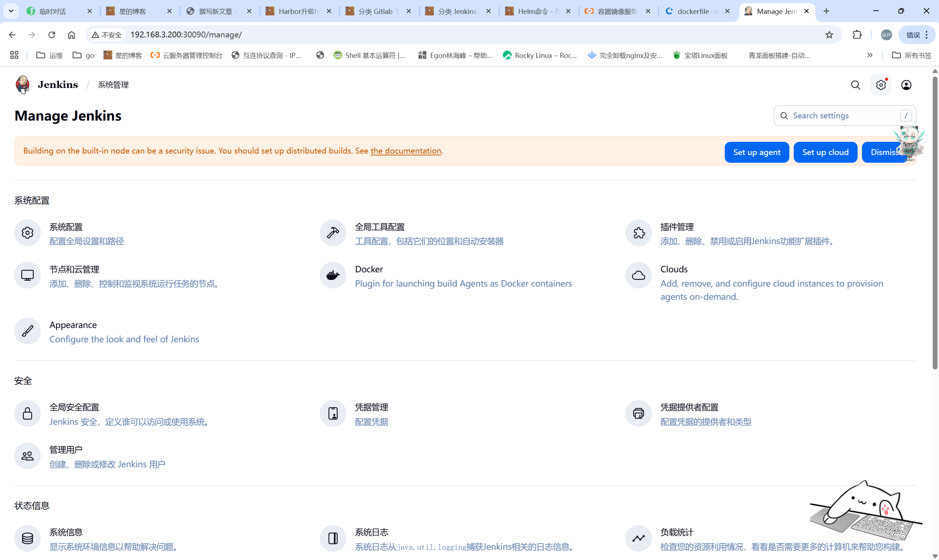Open the 所有书签 folder
939x560 pixels.
911,55
